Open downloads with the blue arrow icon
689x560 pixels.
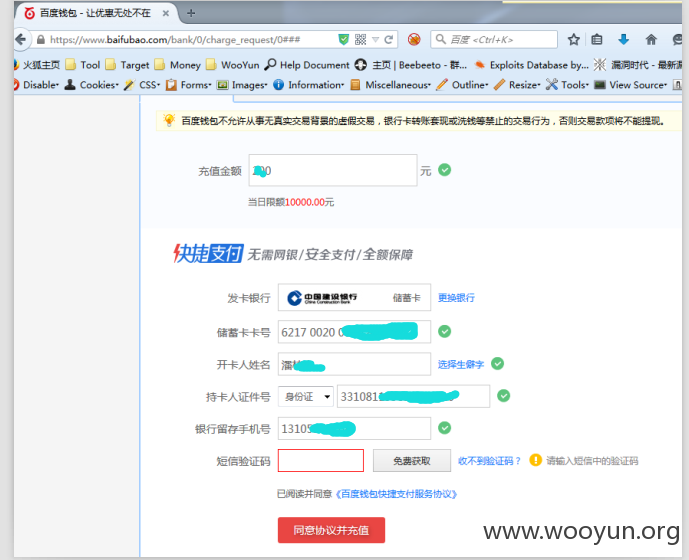(624, 40)
